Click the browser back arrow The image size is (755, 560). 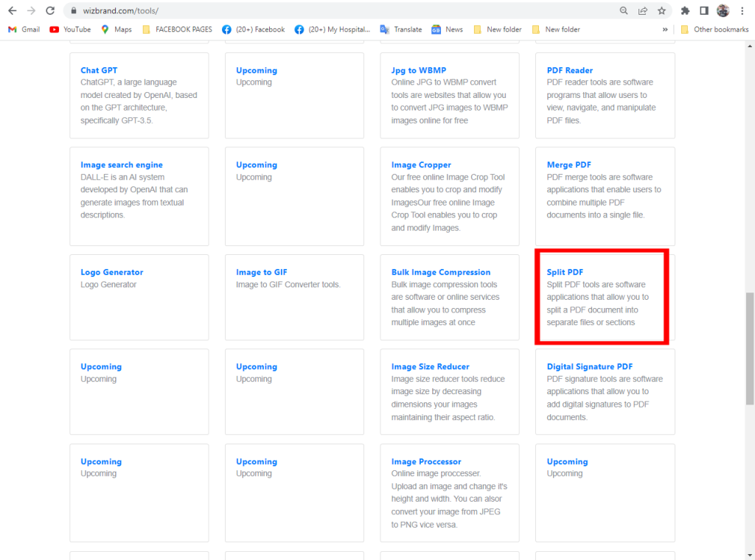13,11
